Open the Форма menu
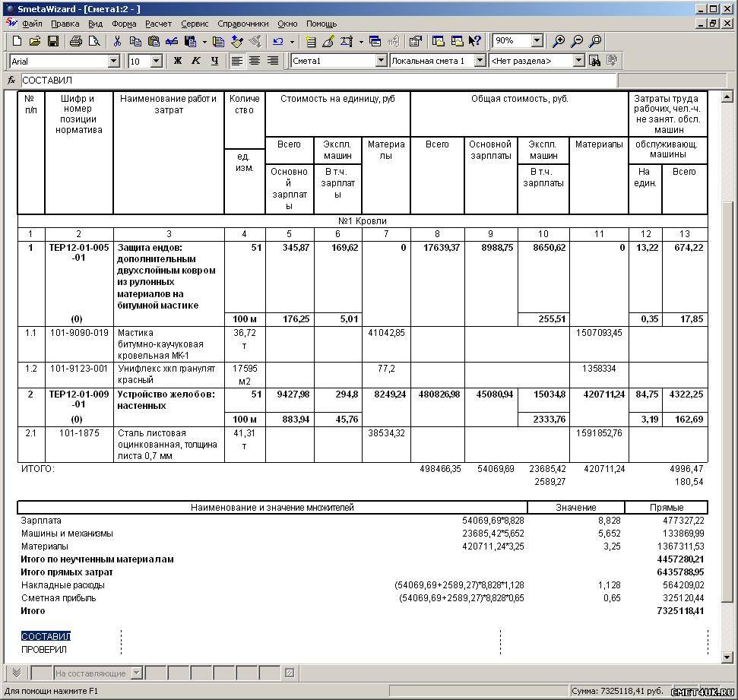The width and height of the screenshot is (738, 700). coord(124,24)
